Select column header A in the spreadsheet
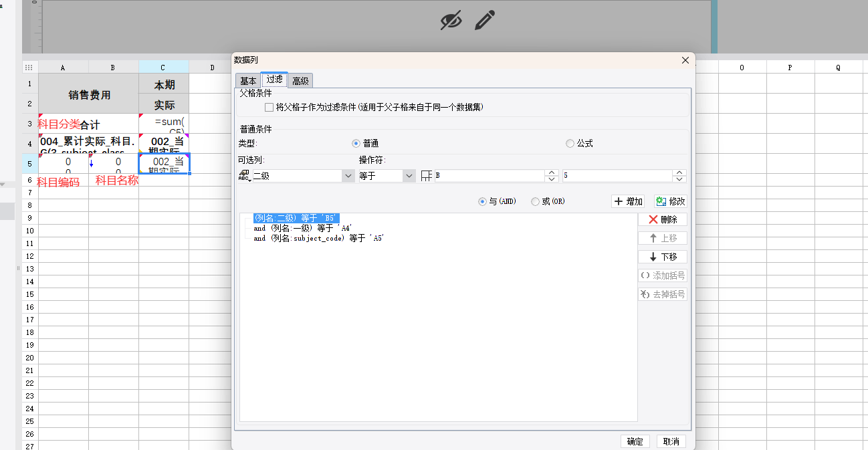This screenshot has height=450, width=868. tap(64, 68)
